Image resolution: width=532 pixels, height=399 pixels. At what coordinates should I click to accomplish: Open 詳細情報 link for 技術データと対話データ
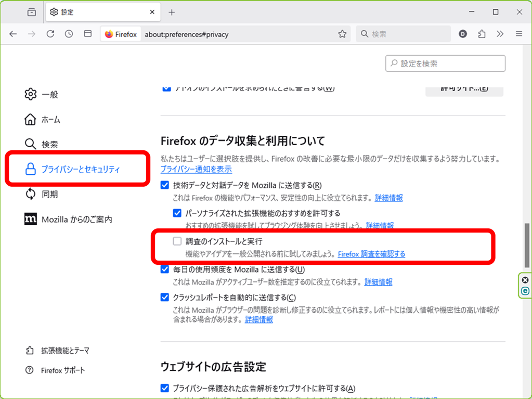tap(389, 198)
